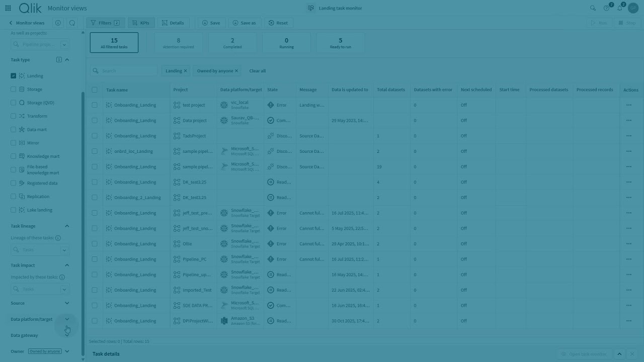
Task: Click the Clear all link
Action: click(x=258, y=71)
